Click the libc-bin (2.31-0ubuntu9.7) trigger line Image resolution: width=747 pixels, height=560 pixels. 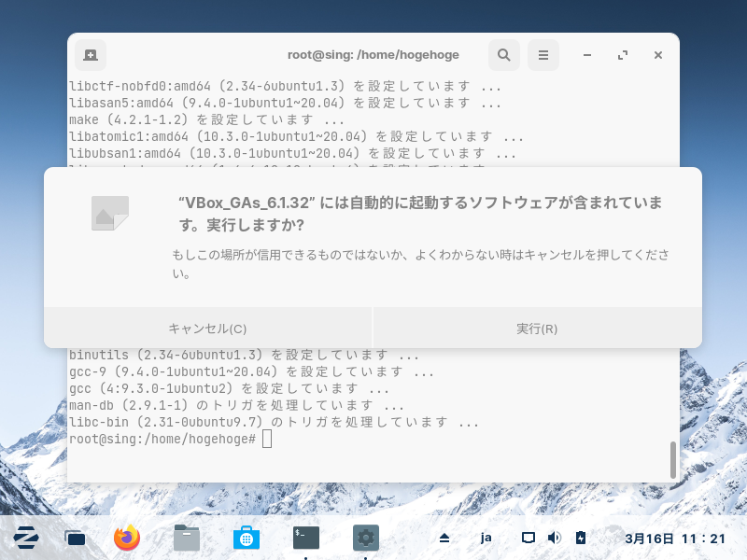click(274, 423)
